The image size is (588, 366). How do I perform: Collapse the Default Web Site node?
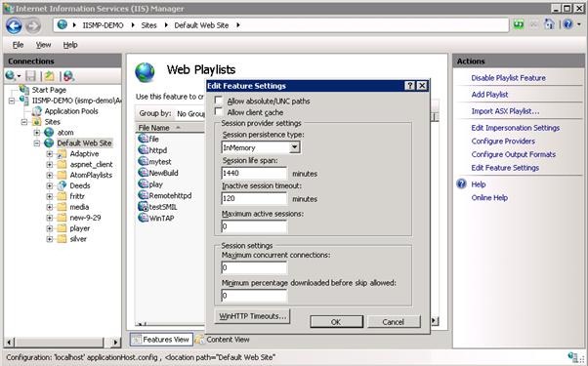pyautogui.click(x=37, y=143)
